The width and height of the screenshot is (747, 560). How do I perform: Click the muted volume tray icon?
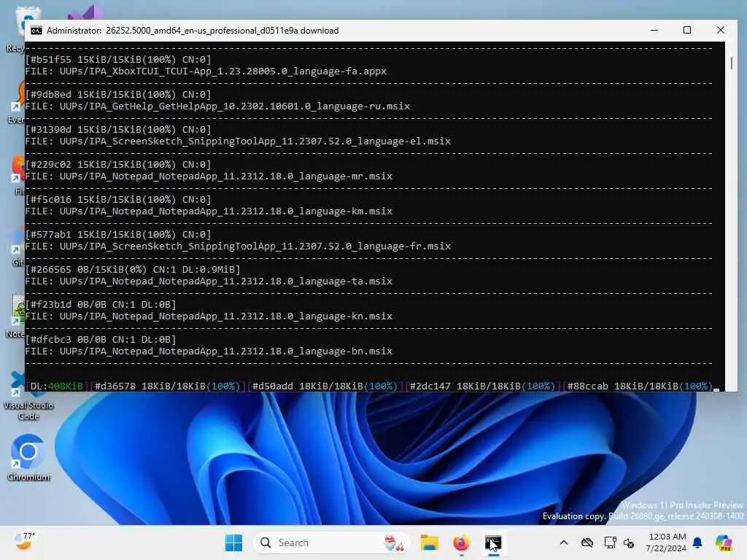629,543
